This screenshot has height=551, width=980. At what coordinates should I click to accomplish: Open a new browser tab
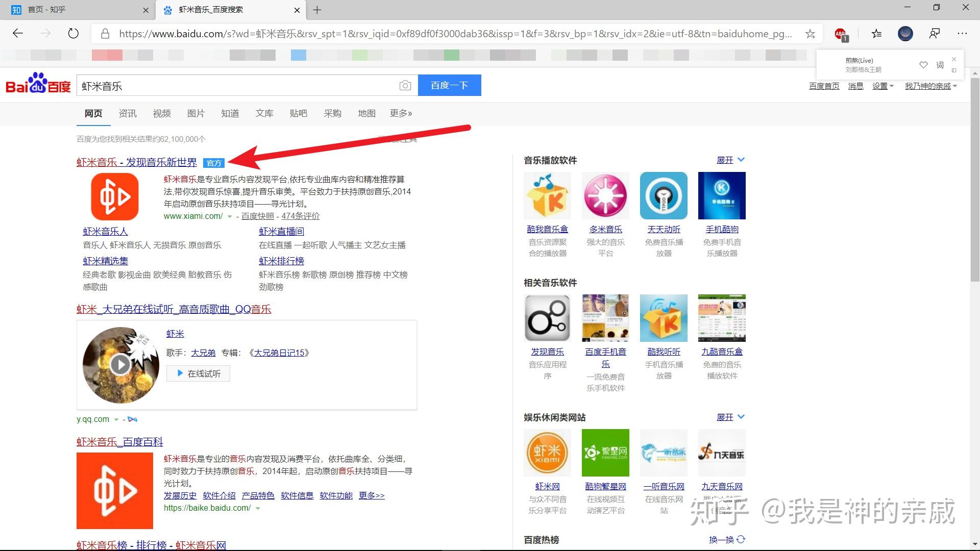tap(317, 10)
